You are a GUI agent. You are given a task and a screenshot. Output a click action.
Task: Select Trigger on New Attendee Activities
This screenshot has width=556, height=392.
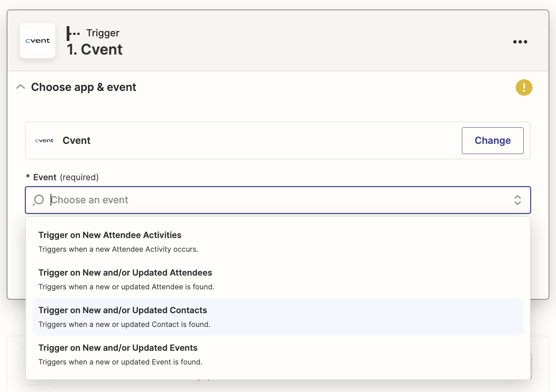coord(278,242)
